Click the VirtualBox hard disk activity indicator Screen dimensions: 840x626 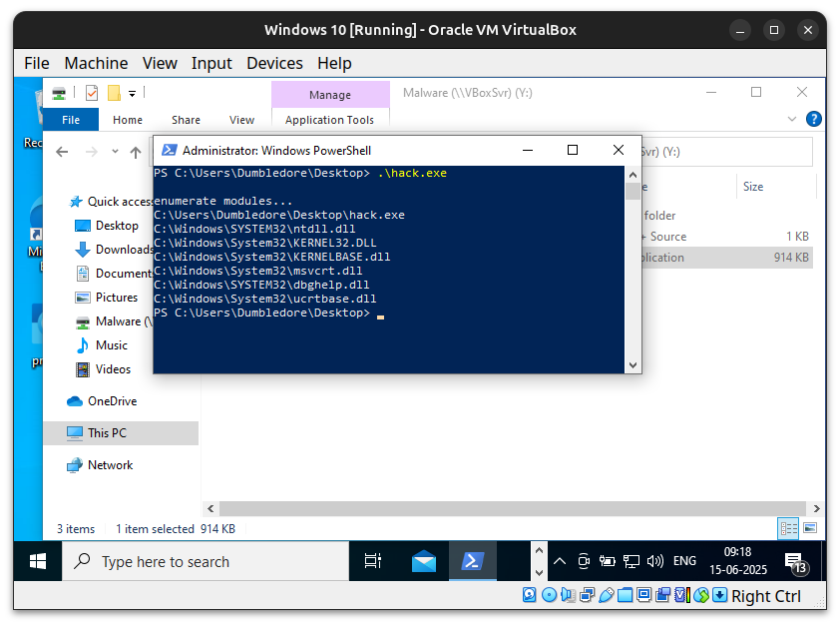(x=530, y=595)
